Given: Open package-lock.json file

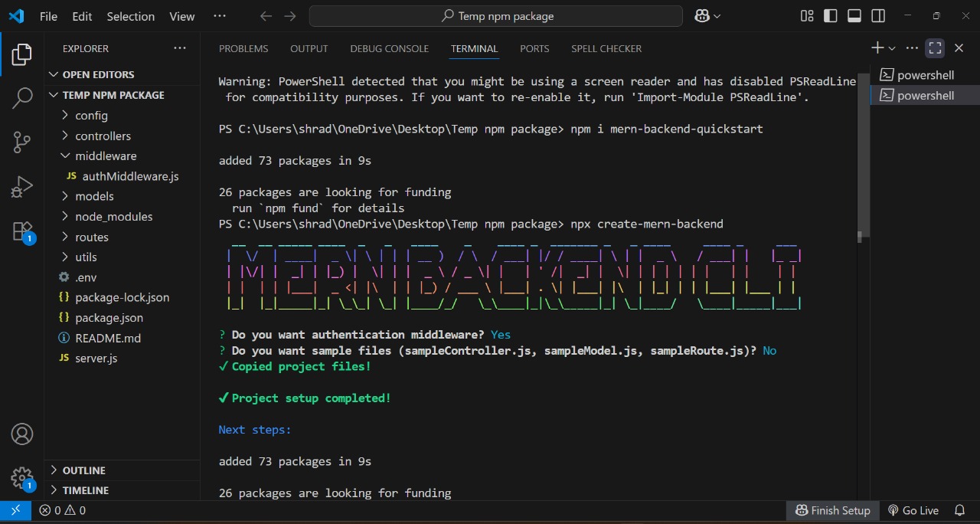Looking at the screenshot, I should [x=122, y=297].
